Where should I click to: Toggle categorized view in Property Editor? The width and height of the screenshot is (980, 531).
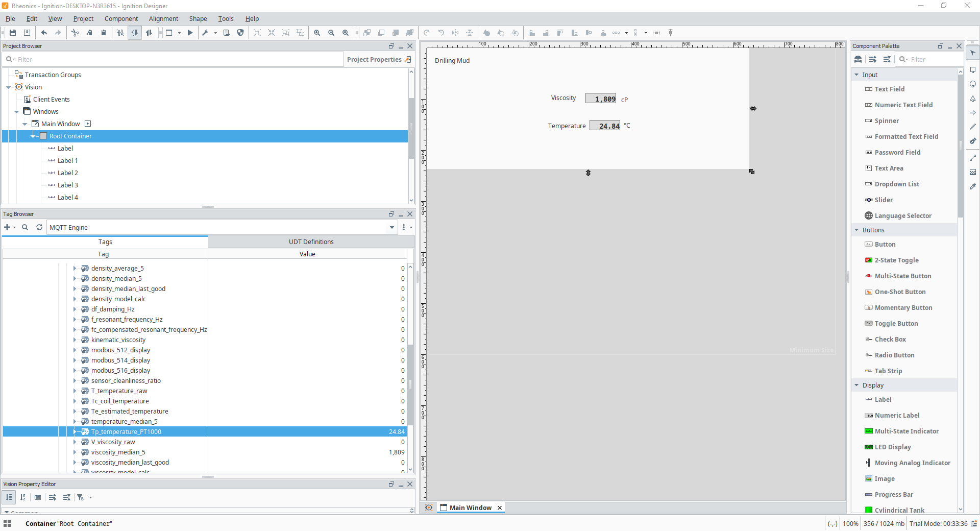pyautogui.click(x=9, y=497)
